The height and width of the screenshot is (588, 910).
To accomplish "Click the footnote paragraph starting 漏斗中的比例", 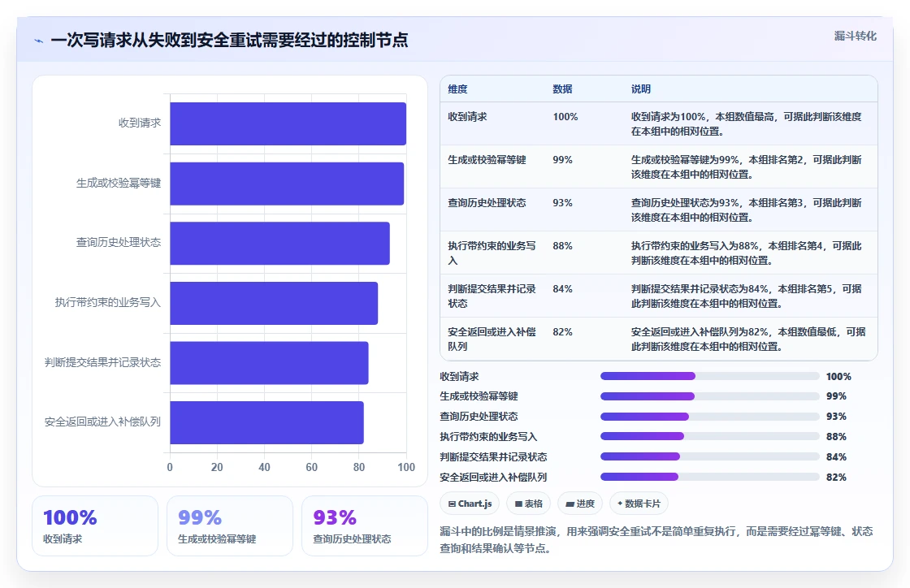I will [656, 539].
